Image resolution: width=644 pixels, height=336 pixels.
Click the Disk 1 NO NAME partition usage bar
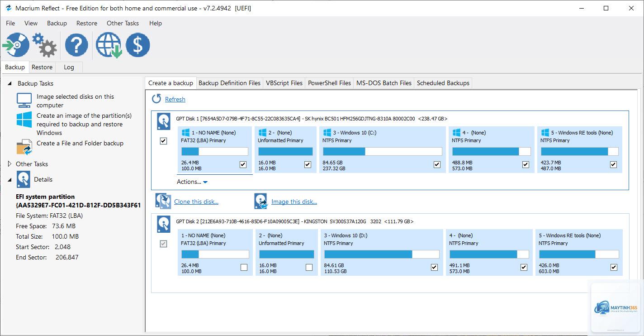pos(214,151)
